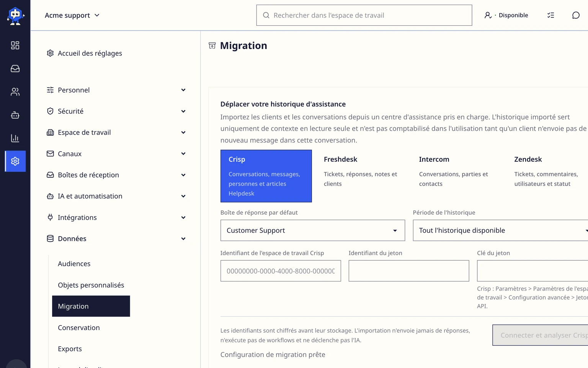The height and width of the screenshot is (368, 588).
Task: Focus the workspace search field
Action: (x=364, y=15)
